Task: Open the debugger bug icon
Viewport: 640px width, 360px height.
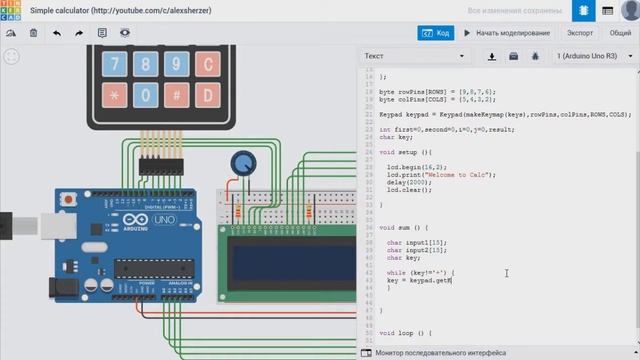Action: click(x=535, y=56)
